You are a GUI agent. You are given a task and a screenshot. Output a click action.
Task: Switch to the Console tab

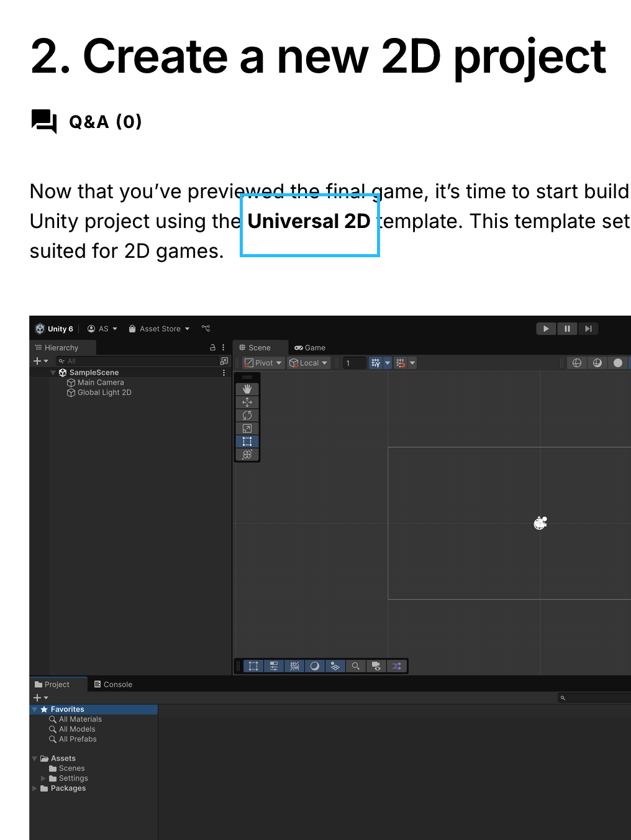click(x=113, y=684)
